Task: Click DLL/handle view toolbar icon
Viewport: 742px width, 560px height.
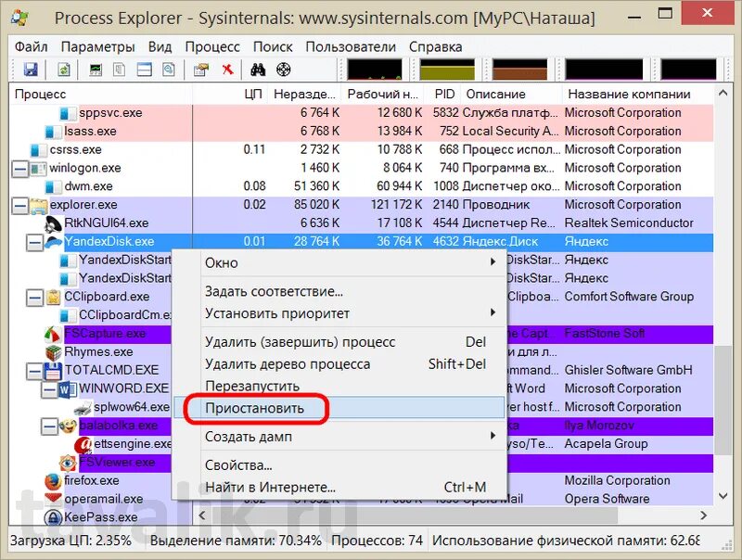Action: point(169,70)
